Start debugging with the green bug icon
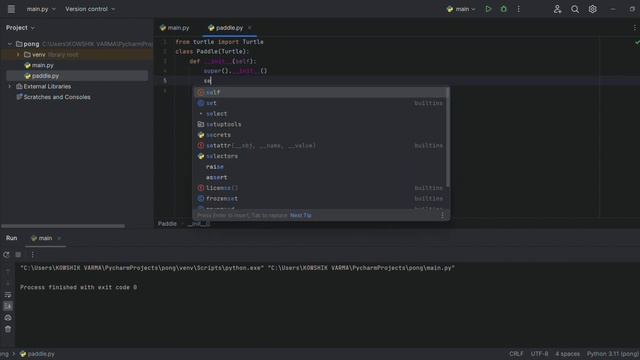Viewport: 640px width, 360px height. click(504, 9)
